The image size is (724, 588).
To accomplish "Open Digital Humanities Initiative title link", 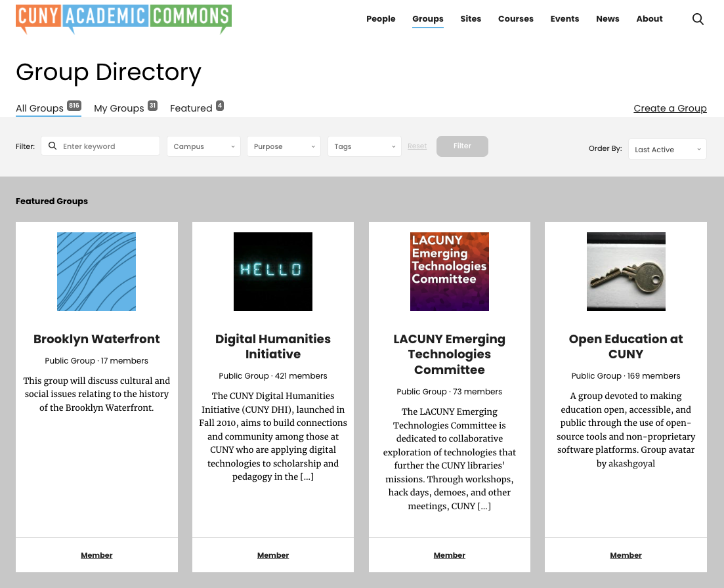I will click(x=273, y=346).
